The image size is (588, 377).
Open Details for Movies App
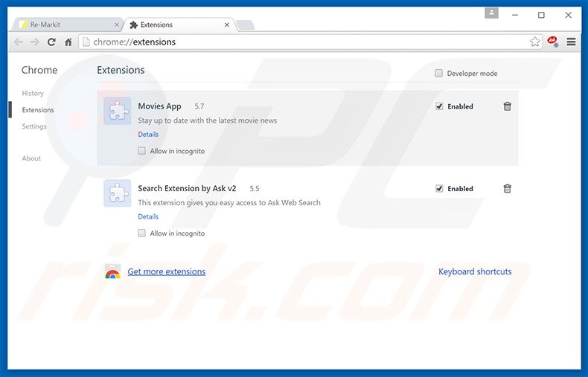tap(148, 134)
